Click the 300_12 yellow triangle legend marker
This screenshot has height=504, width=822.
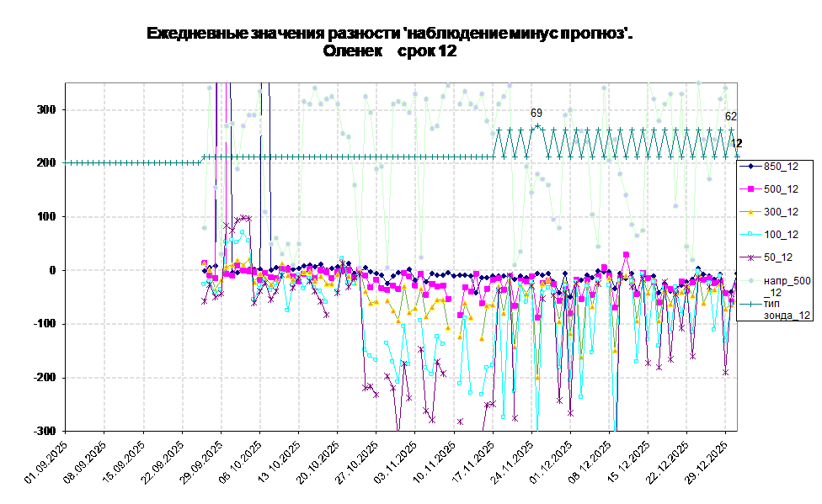tap(750, 212)
